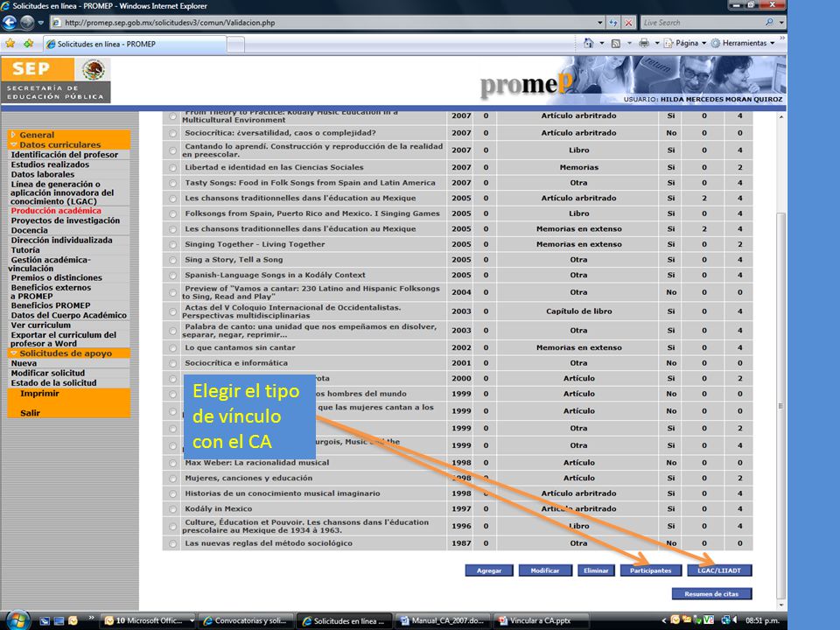Screen dimensions: 840x630
Task: Open Proyectos de investigación sidebar link
Action: [x=66, y=220]
